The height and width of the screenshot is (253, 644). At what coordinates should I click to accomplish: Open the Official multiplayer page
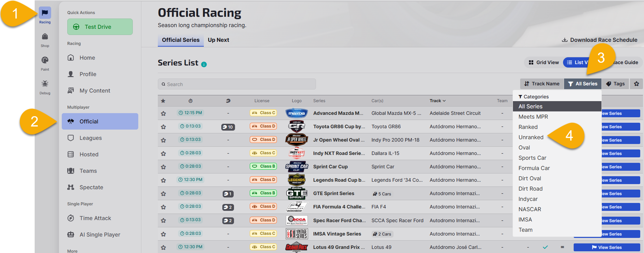[100, 121]
